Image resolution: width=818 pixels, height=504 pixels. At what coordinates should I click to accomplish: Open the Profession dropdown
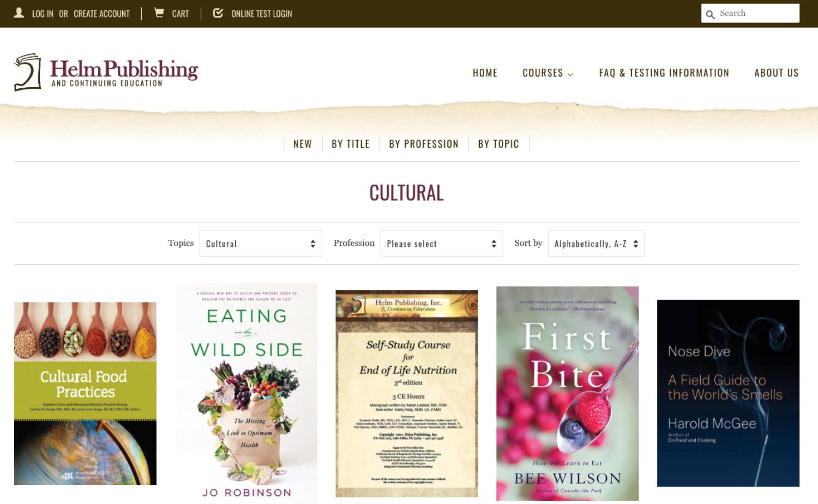coord(442,244)
